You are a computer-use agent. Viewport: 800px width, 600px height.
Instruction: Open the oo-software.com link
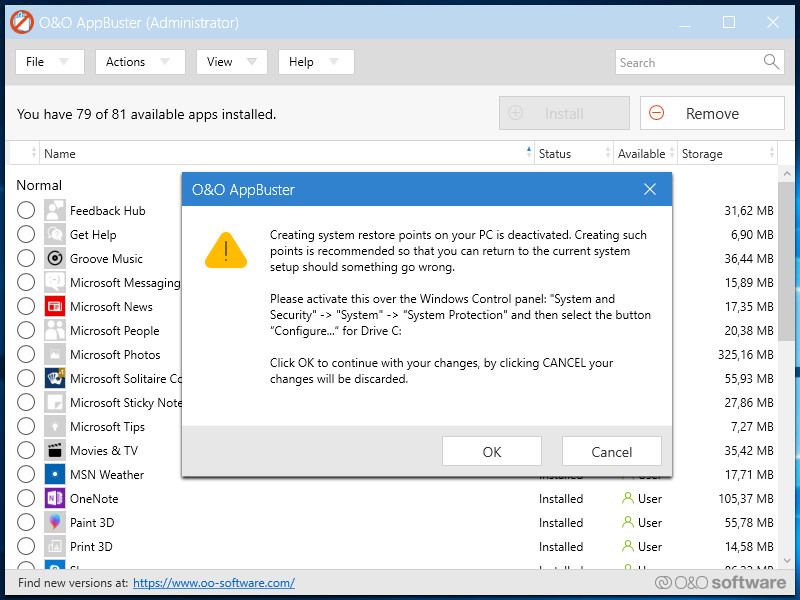pyautogui.click(x=214, y=583)
